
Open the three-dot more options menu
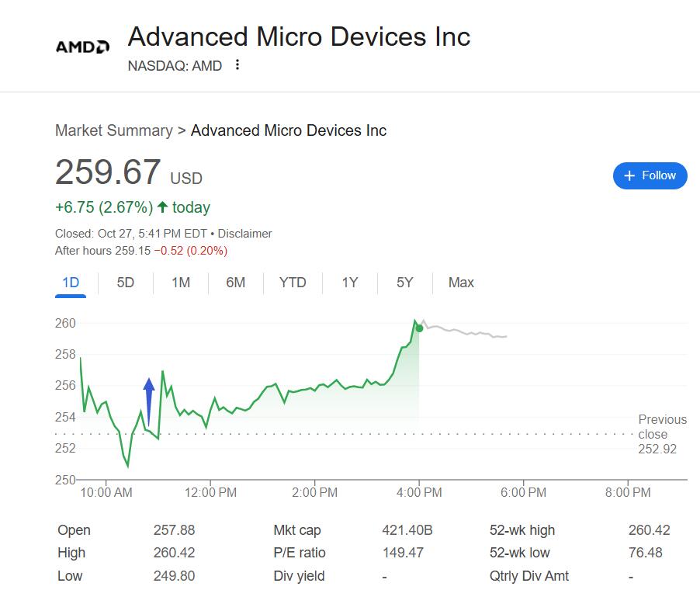(x=237, y=65)
